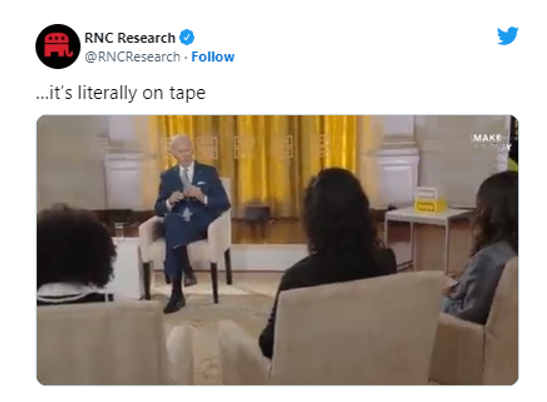This screenshot has height=402, width=547.
Task: Open the RNC Research elephant avatar
Action: (x=58, y=46)
